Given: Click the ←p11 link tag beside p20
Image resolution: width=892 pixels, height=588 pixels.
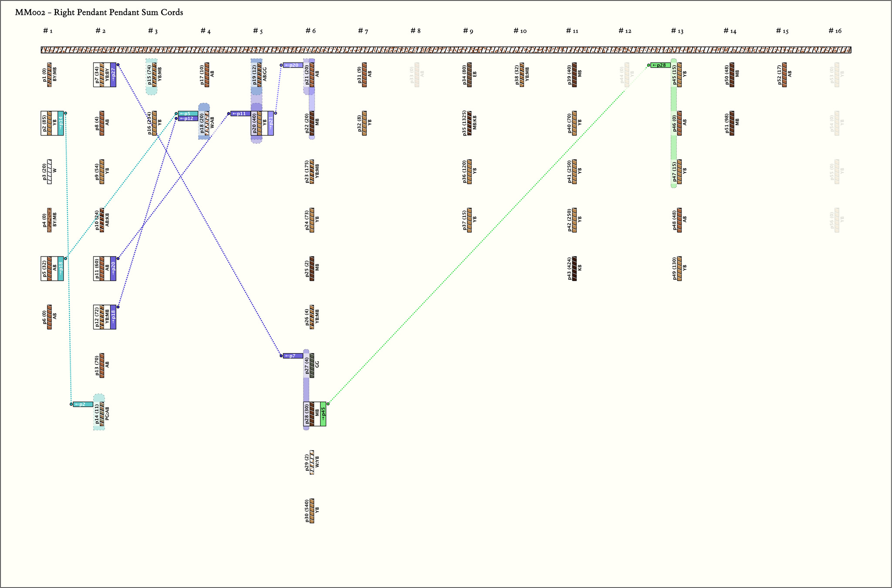Looking at the screenshot, I should coord(240,114).
